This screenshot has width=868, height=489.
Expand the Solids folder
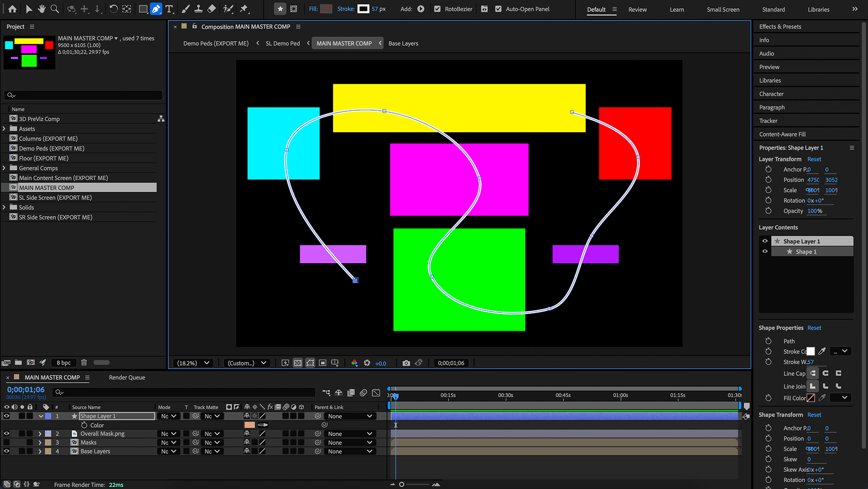[x=5, y=207]
